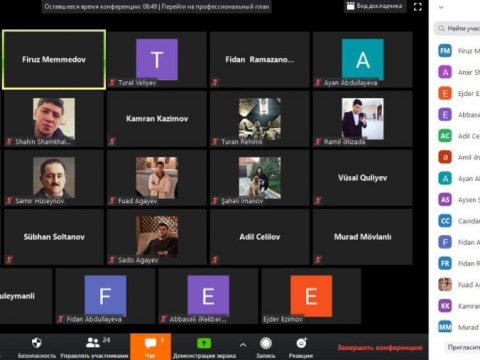The height and width of the screenshot is (360, 480).
Task: Select Ejder Ezimov tile with orange avatar
Action: pyautogui.click(x=311, y=296)
